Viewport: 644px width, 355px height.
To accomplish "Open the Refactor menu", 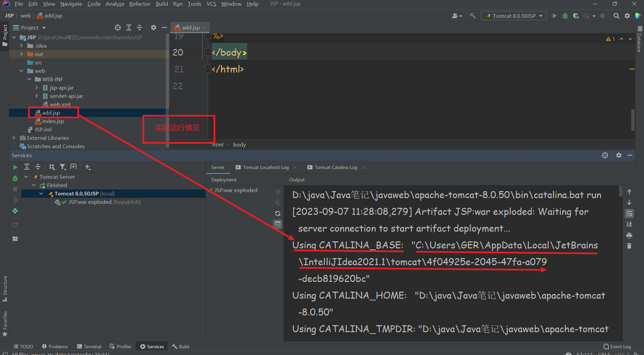I will tap(140, 4).
